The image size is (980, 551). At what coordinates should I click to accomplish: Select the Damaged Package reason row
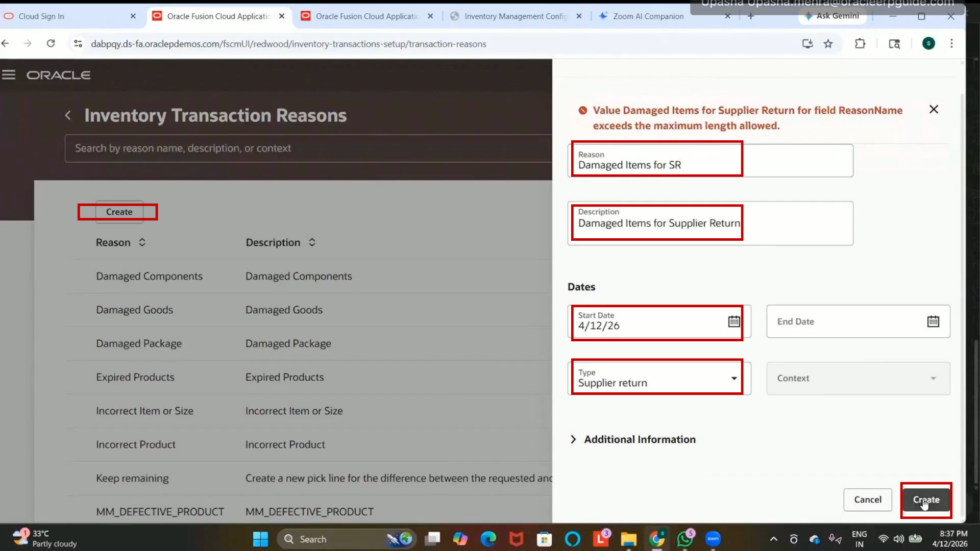(x=308, y=343)
